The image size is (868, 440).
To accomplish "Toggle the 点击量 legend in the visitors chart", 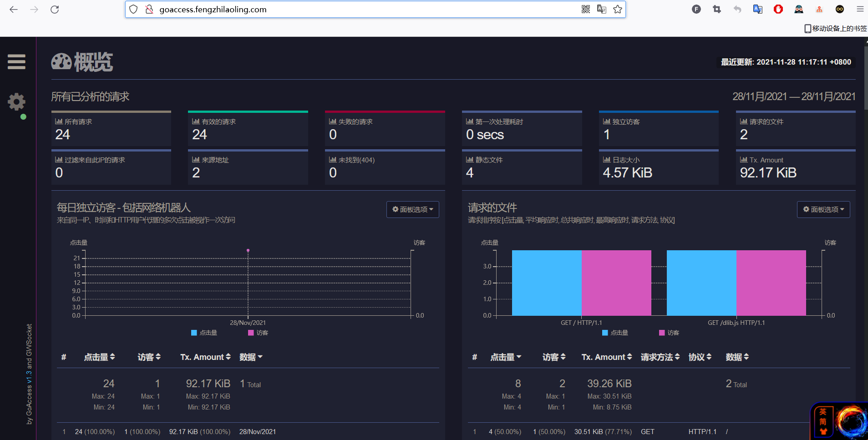I will pos(204,333).
